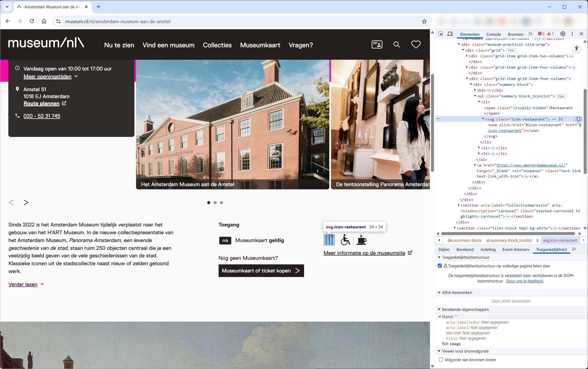Open the Museumkaart card icon in header
This screenshot has height=369, width=588.
coord(377,44)
